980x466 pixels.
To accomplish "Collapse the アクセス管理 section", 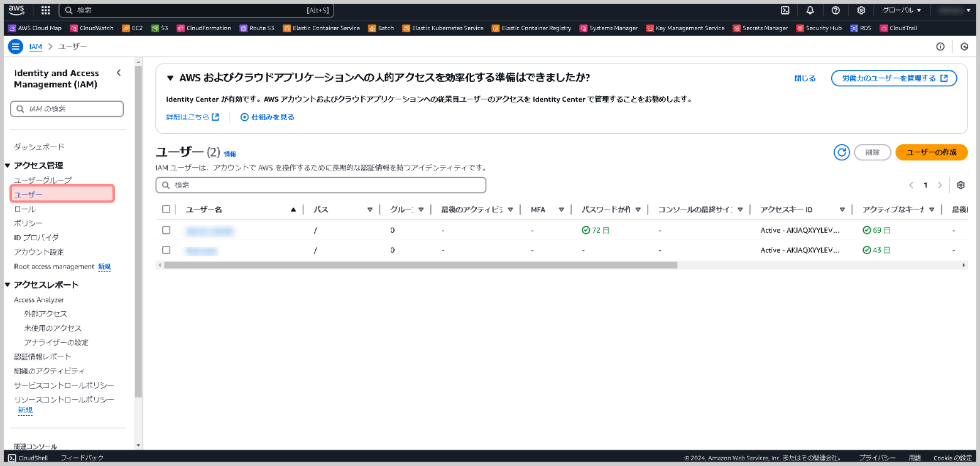I will click(8, 165).
